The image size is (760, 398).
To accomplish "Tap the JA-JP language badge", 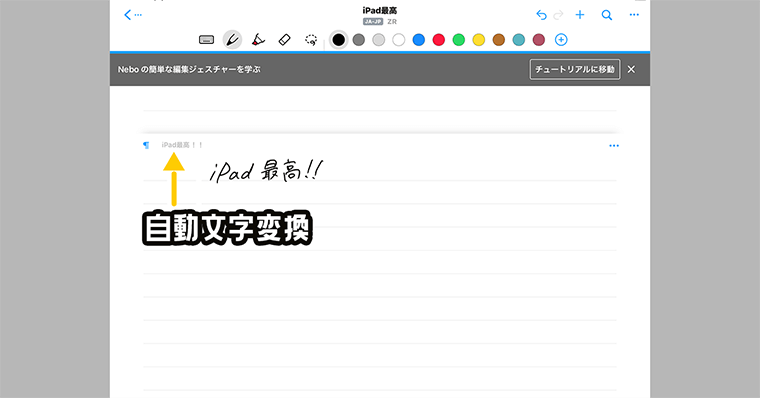I will [x=373, y=22].
